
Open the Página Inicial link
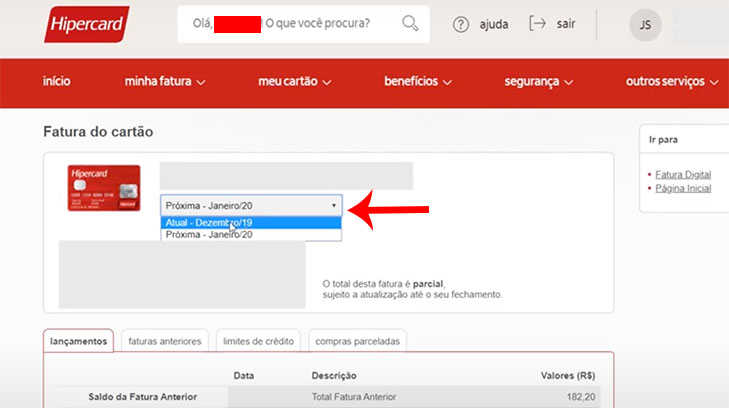click(x=683, y=189)
